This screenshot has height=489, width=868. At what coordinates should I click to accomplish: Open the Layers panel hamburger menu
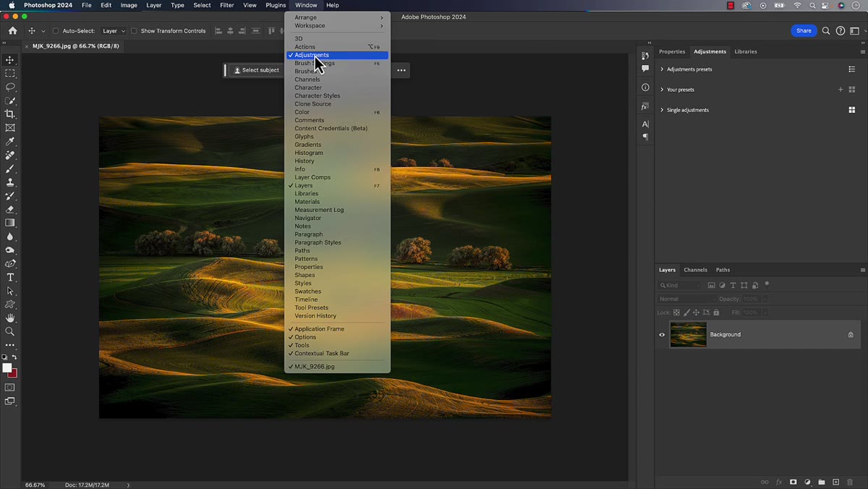(862, 270)
